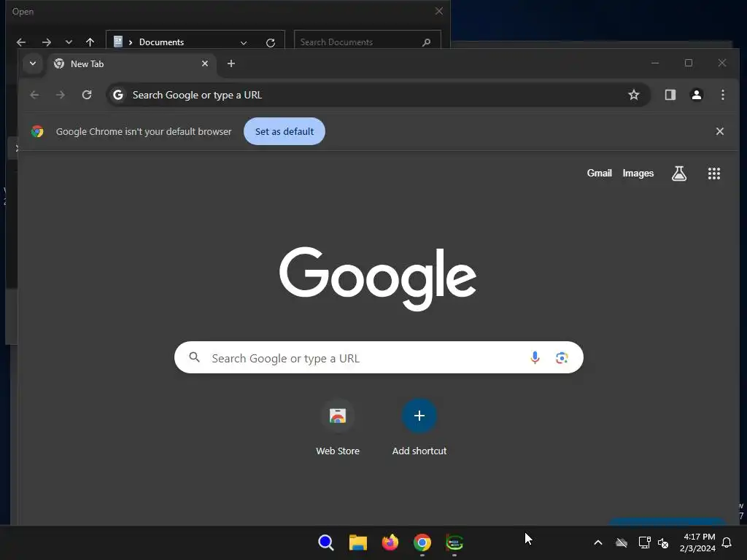
Task: Click the Chrome address bar
Action: click(379, 95)
